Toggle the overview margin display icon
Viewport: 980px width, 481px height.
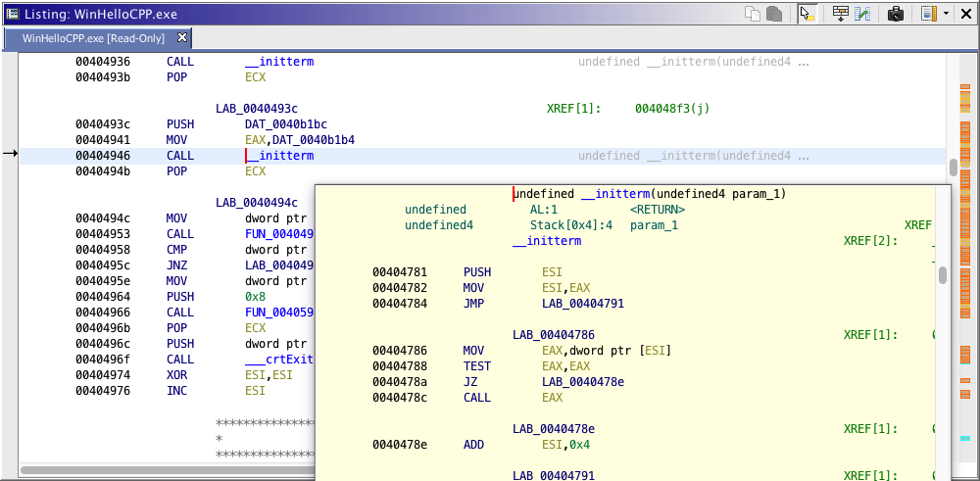(927, 14)
